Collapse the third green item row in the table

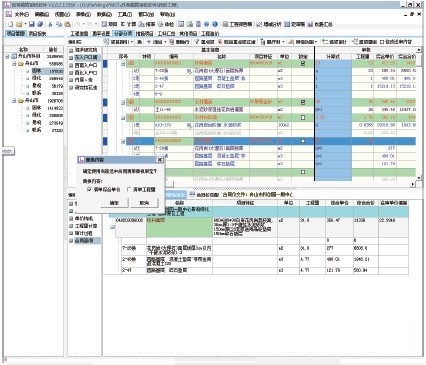123,117
